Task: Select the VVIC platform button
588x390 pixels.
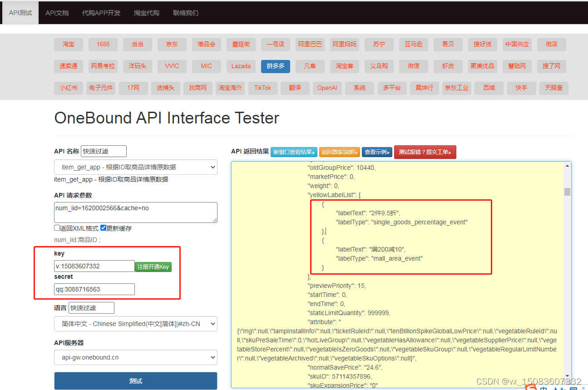Action: coord(172,66)
